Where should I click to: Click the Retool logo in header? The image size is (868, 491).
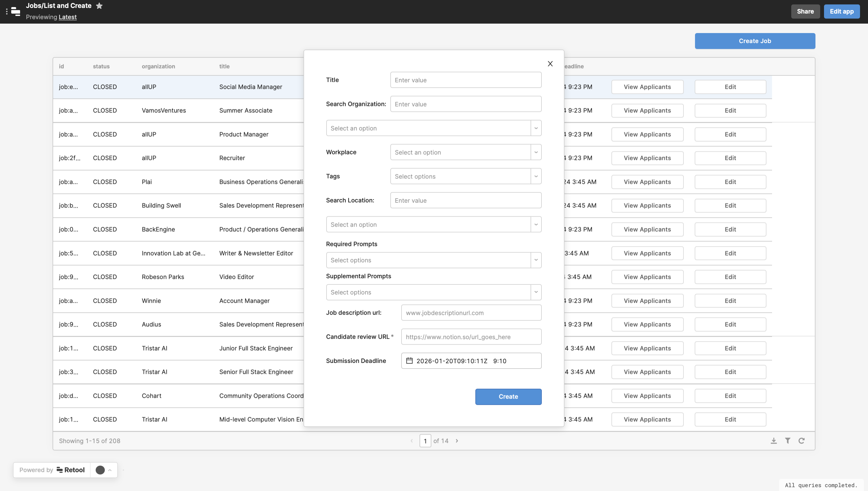pyautogui.click(x=16, y=12)
